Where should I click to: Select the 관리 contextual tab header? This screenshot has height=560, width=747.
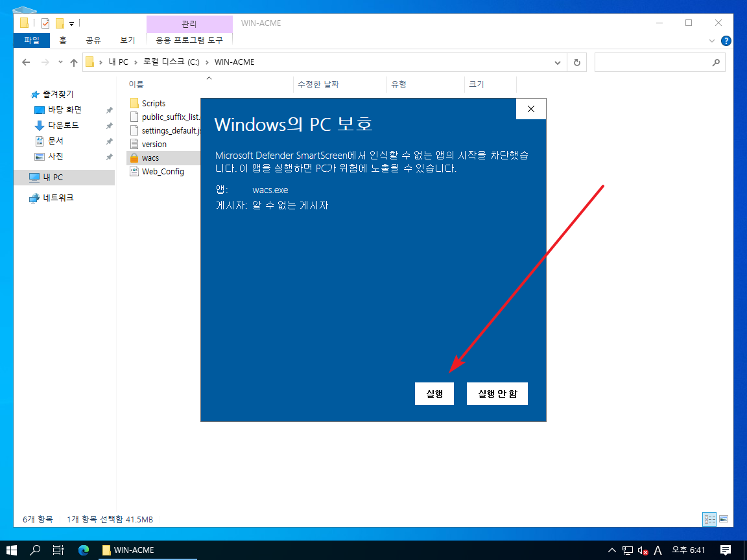[x=189, y=23]
